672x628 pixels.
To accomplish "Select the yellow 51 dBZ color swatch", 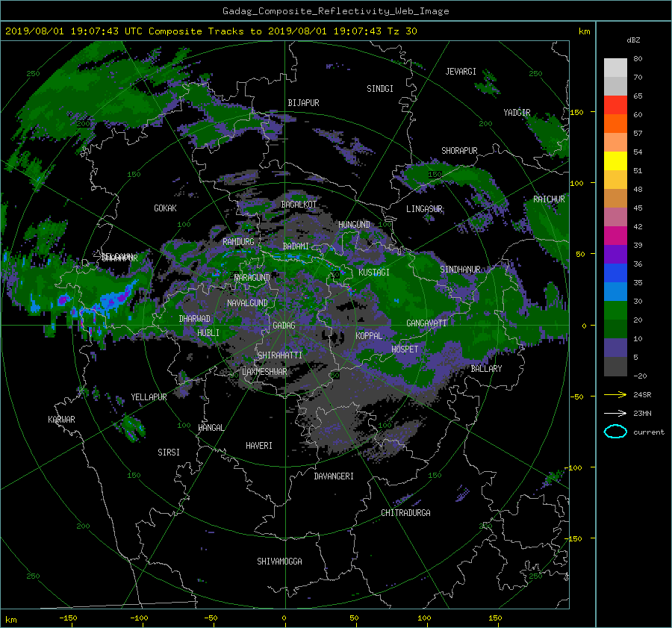I will [x=615, y=161].
